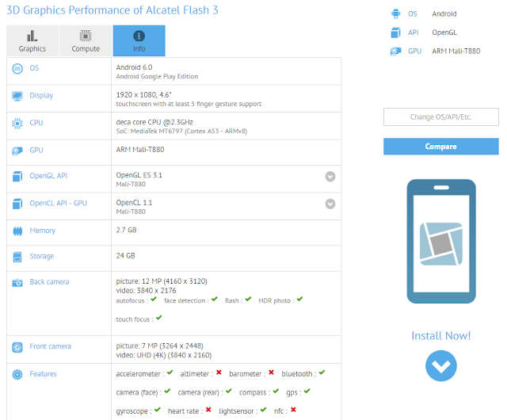Click the Back camera label
Image resolution: width=507 pixels, height=420 pixels.
tap(49, 282)
